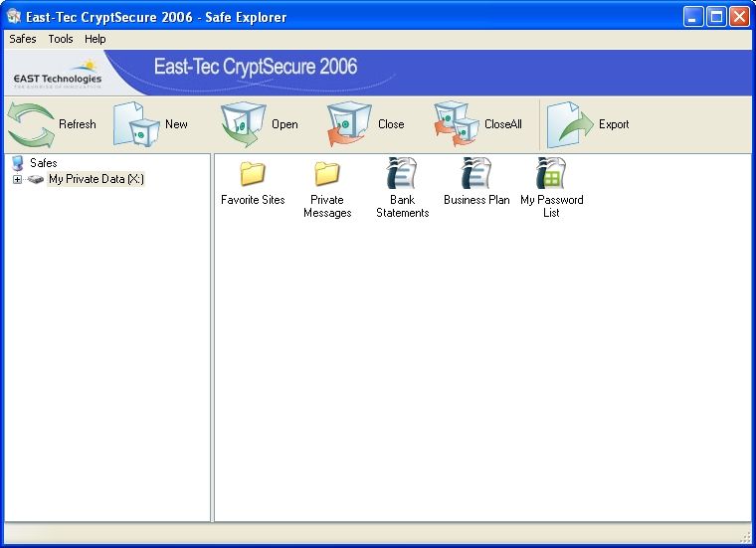756x548 pixels.
Task: Click the Business Plan label
Action: point(476,200)
